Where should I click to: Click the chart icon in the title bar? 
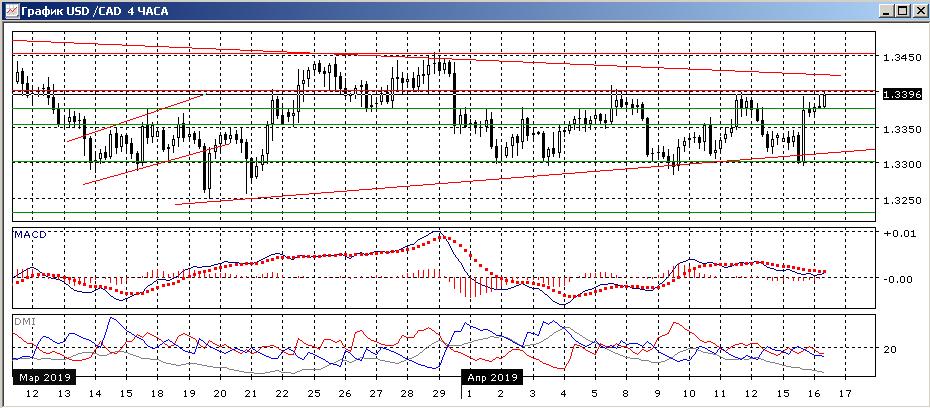tap(10, 10)
